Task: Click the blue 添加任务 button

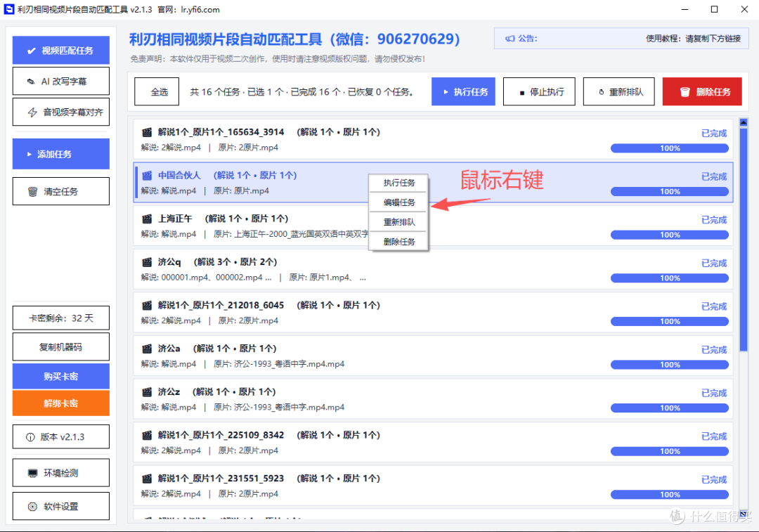Action: (61, 154)
